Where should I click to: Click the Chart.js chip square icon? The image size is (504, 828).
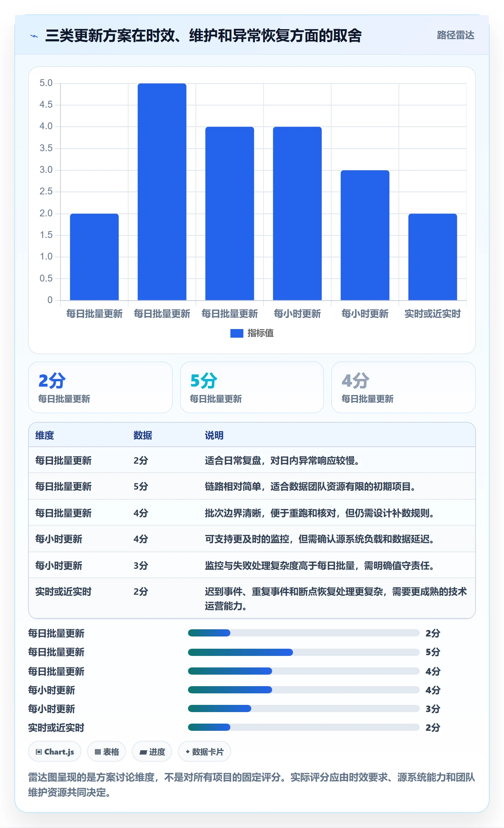tap(39, 752)
